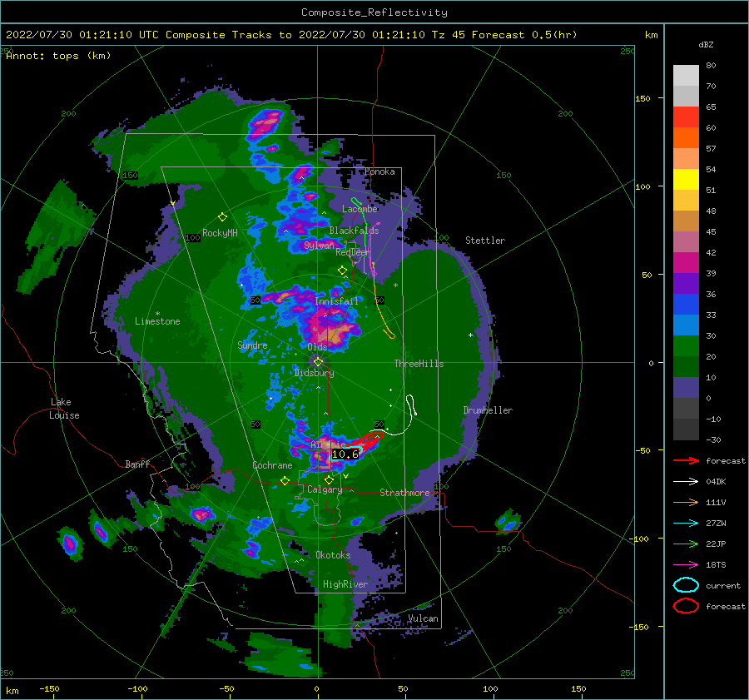Viewport: 749px width, 700px height.
Task: Click the Innisfail town label
Action: point(336,301)
